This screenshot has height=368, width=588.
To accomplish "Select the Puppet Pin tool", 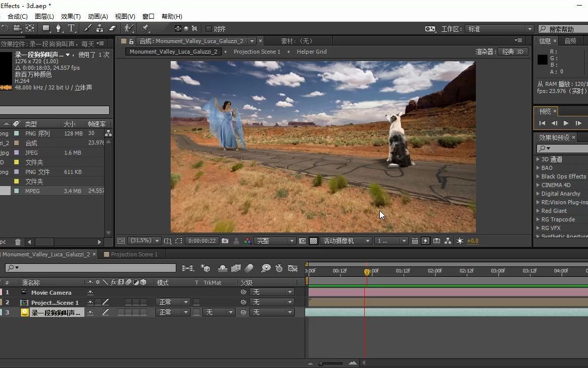I will (146, 28).
